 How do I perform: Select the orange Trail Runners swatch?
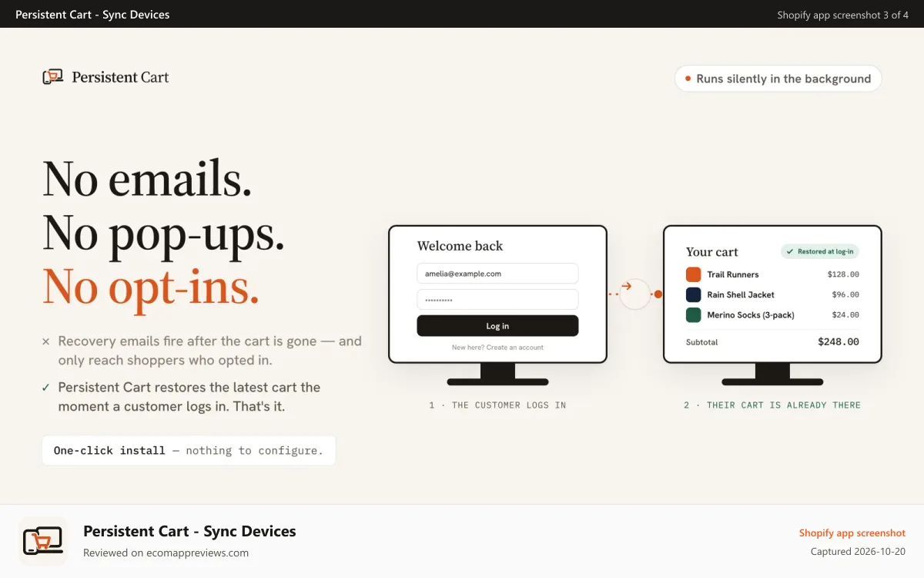click(693, 274)
